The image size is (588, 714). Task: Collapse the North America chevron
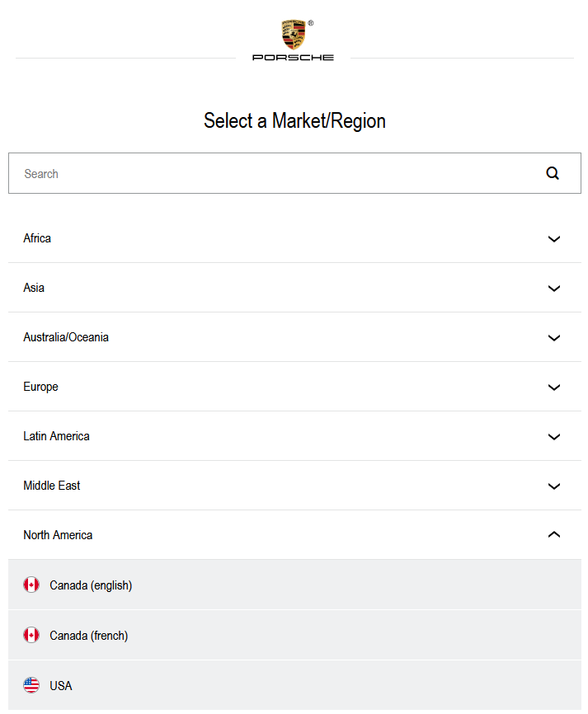(554, 535)
